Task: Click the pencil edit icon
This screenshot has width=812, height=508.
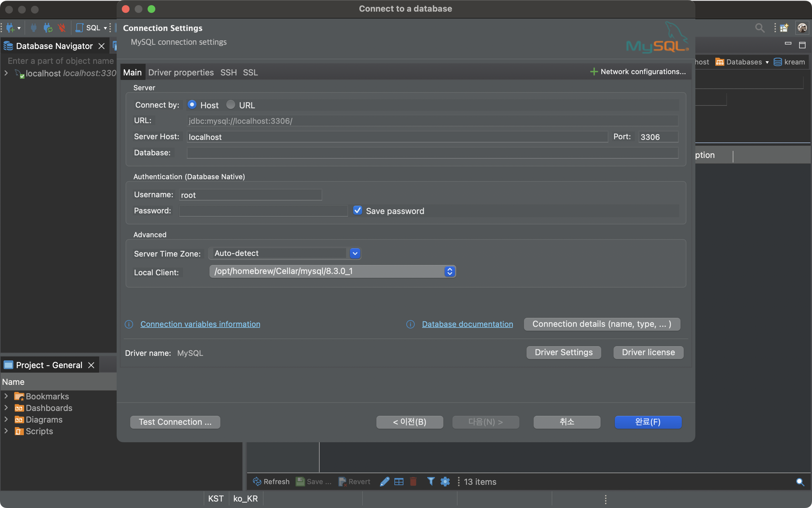Action: (384, 482)
